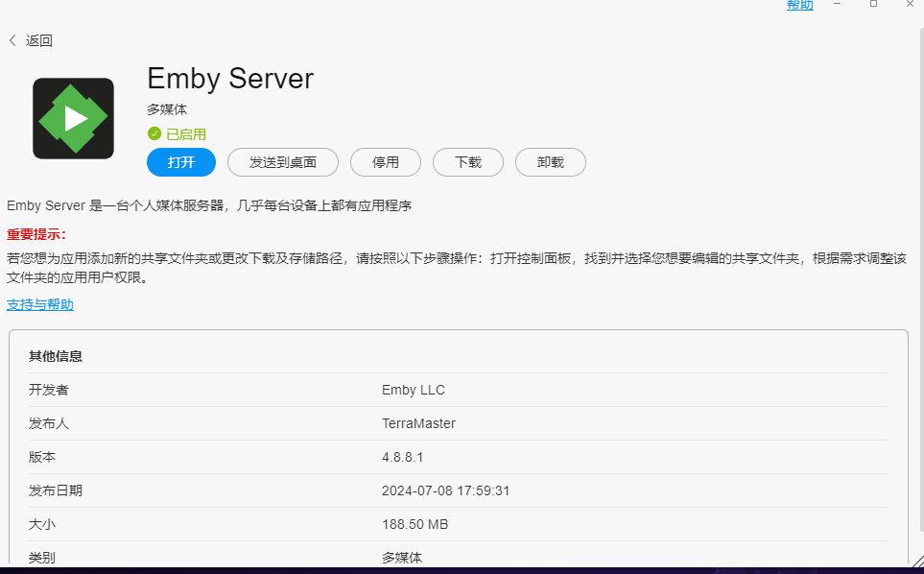Click the window resize grip corner
The image size is (924, 574).
(917, 560)
